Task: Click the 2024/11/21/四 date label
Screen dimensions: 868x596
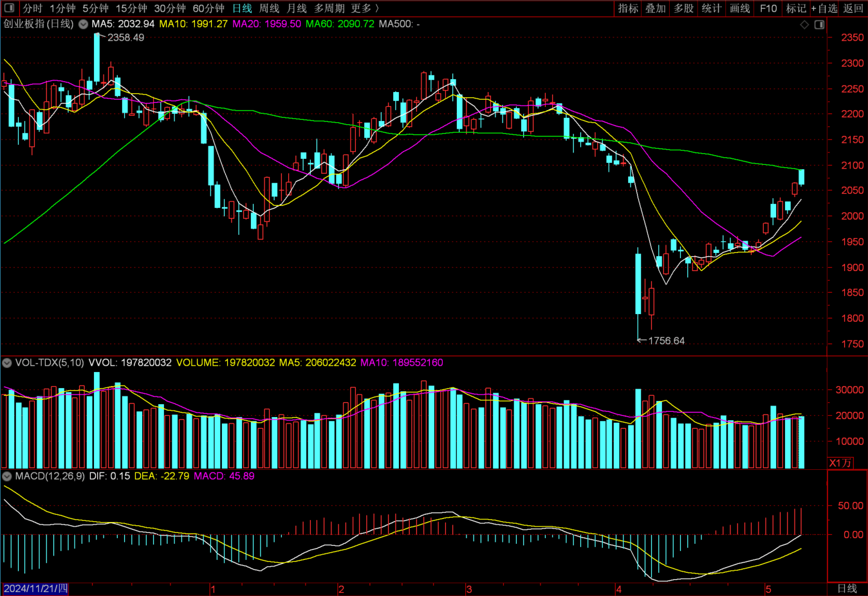Action: tap(35, 589)
